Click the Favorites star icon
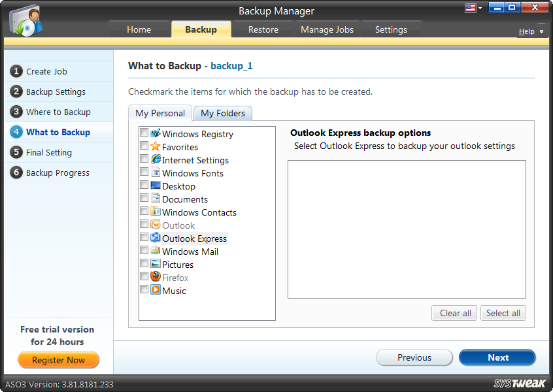The height and width of the screenshot is (392, 553). pos(156,146)
